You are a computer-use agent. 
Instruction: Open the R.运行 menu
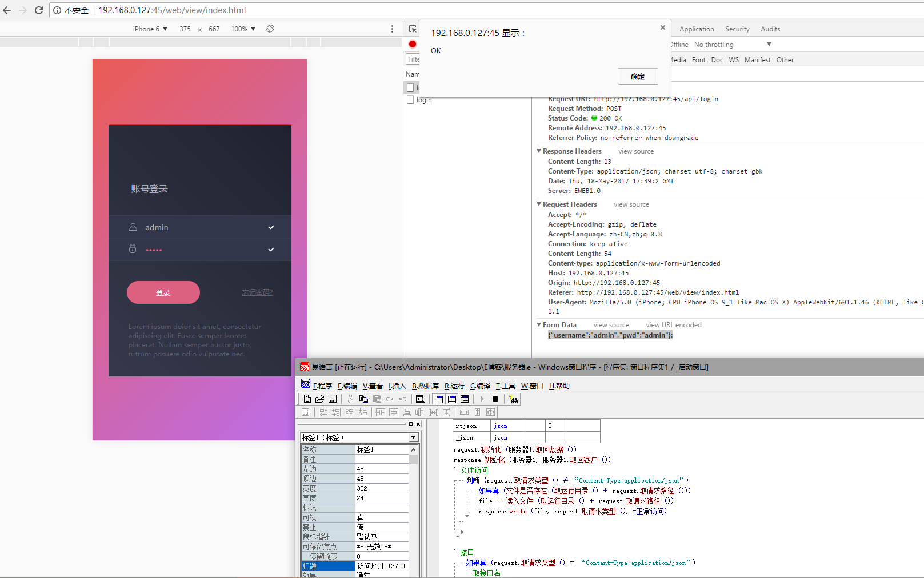[x=454, y=386]
